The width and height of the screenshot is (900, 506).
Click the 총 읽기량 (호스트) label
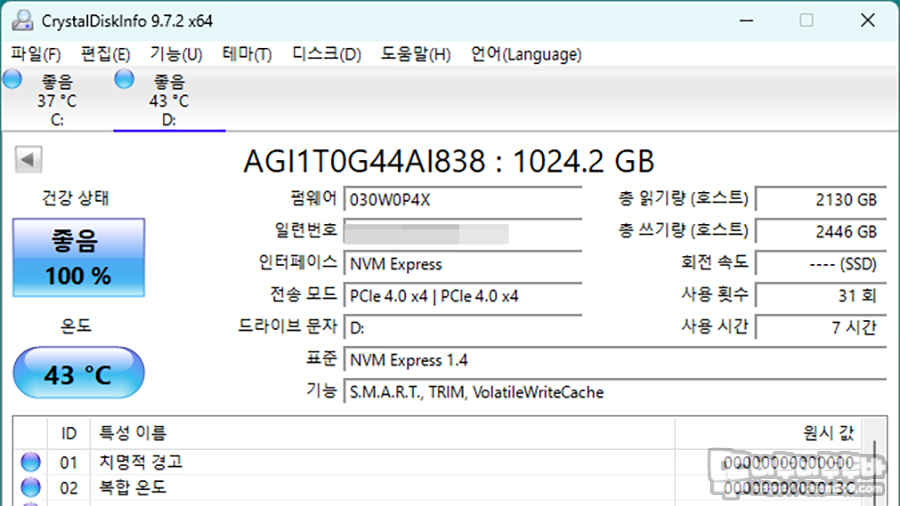683,198
